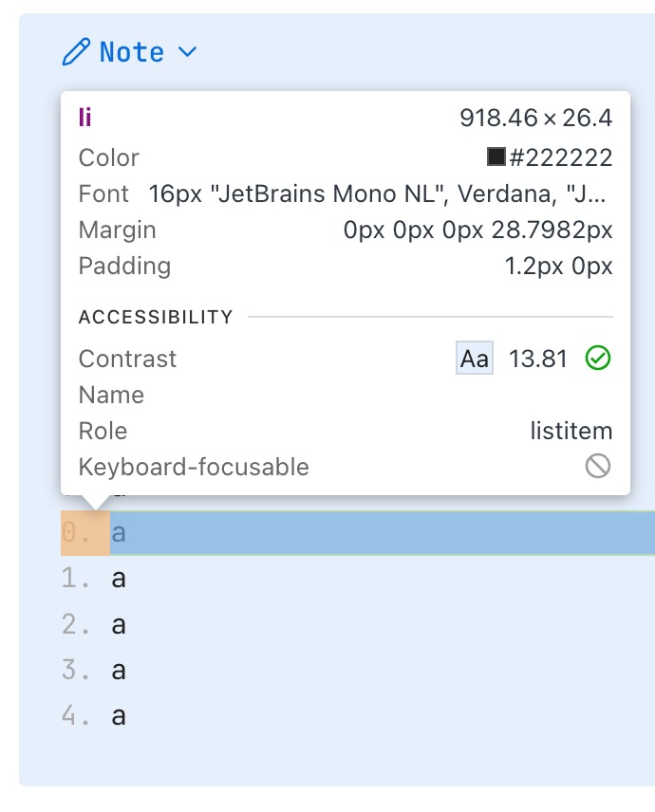
Task: Click the pencil icon beside Note
Action: point(76,52)
